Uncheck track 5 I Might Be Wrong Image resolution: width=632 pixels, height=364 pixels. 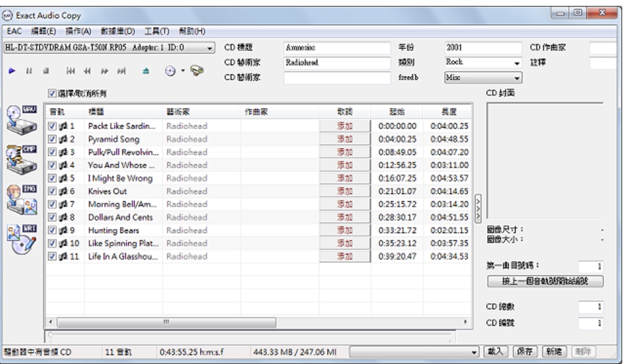point(52,178)
